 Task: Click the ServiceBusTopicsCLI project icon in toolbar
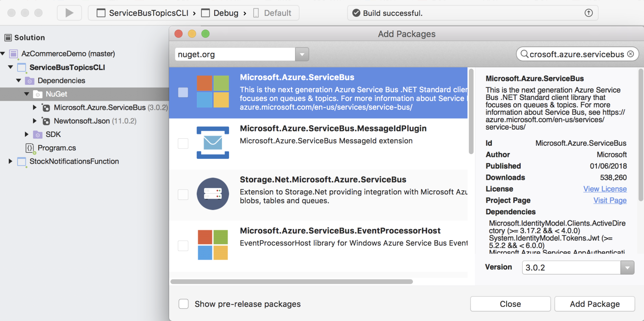[x=101, y=13]
